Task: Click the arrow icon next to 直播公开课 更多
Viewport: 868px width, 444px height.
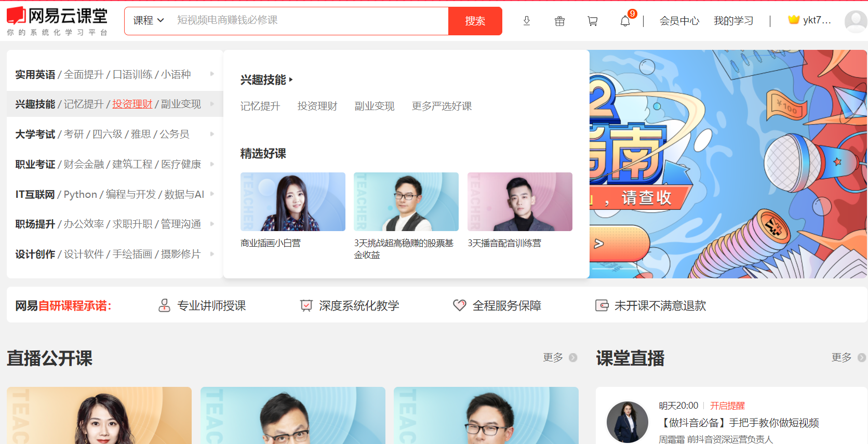Action: (573, 357)
